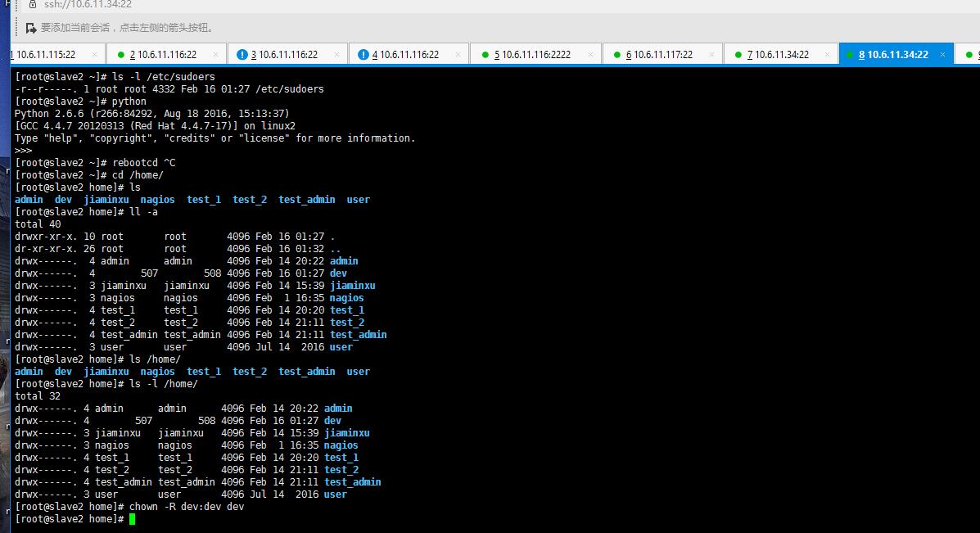Open session tab 3 10.6.11.116:22
The width and height of the screenshot is (980, 533).
point(287,55)
